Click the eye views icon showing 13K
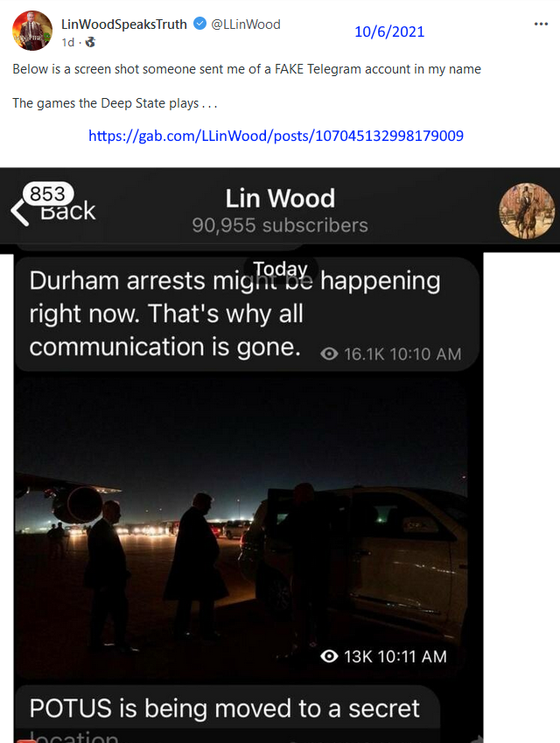The image size is (560, 743). (329, 656)
